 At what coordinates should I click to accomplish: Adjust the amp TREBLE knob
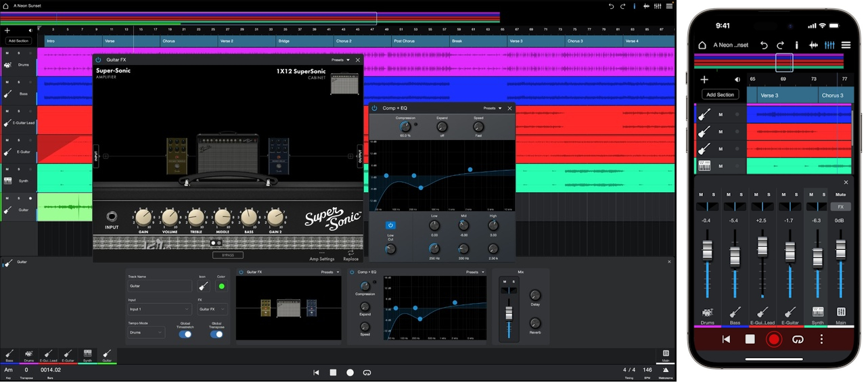tap(196, 217)
